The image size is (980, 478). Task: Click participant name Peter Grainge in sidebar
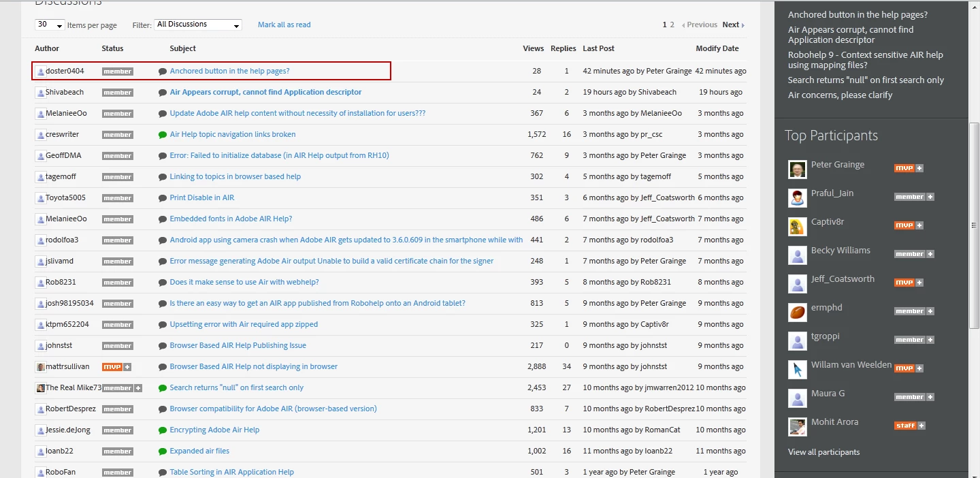838,165
